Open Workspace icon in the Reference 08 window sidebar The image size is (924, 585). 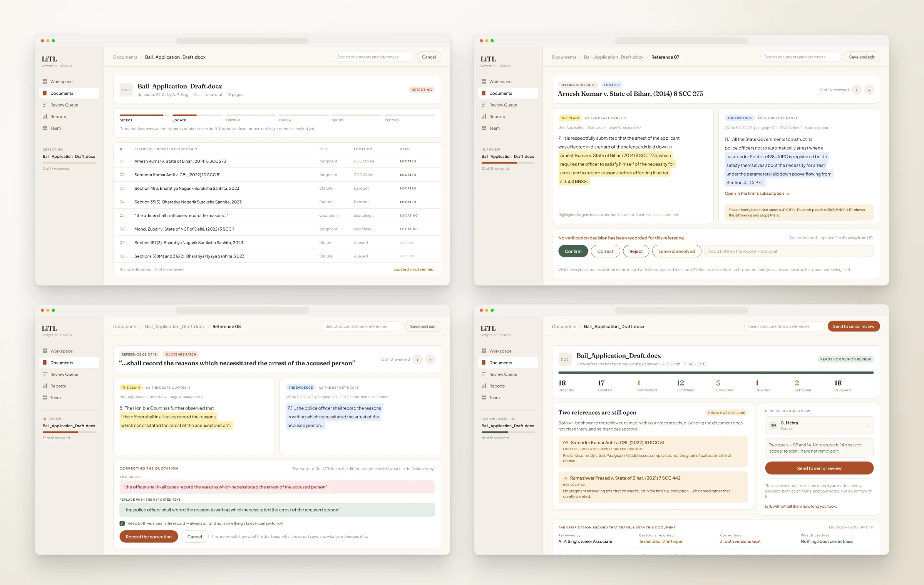(x=45, y=351)
